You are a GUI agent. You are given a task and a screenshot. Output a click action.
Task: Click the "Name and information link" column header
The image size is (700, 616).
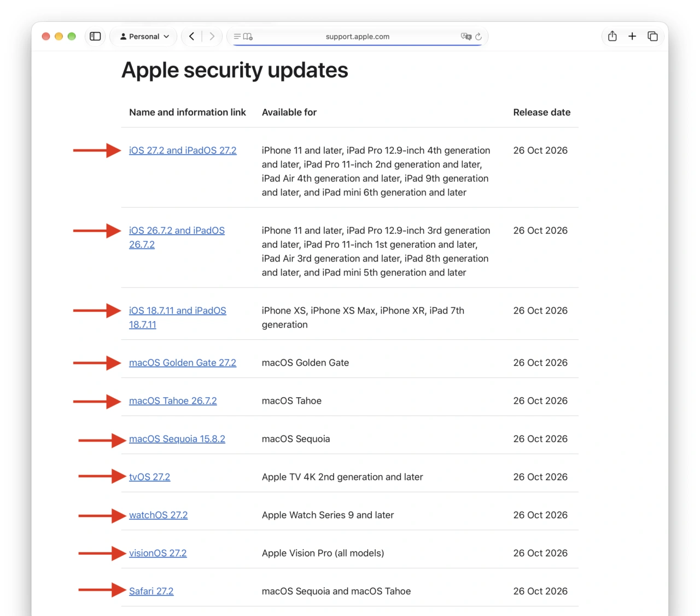188,112
